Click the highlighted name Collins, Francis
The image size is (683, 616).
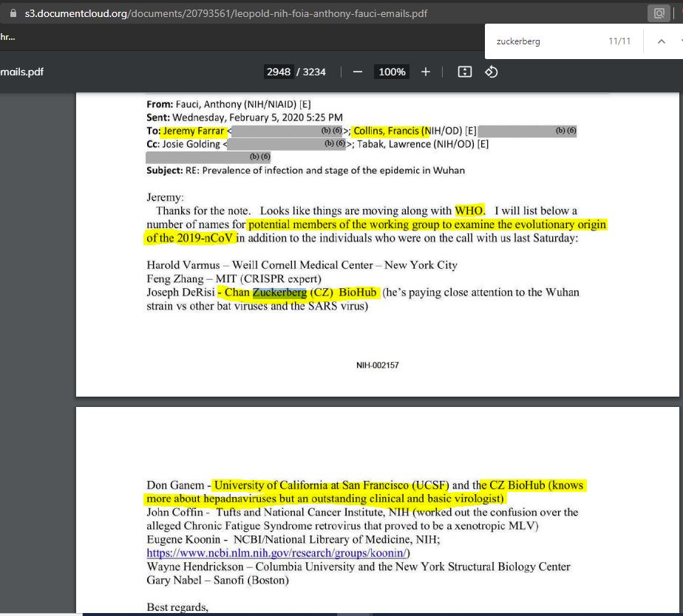tap(387, 131)
